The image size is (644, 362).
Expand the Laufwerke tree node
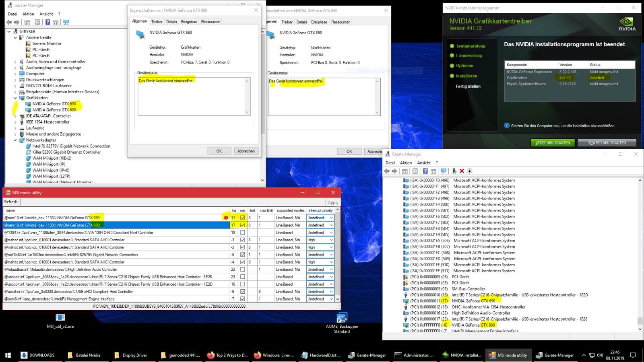click(15, 128)
